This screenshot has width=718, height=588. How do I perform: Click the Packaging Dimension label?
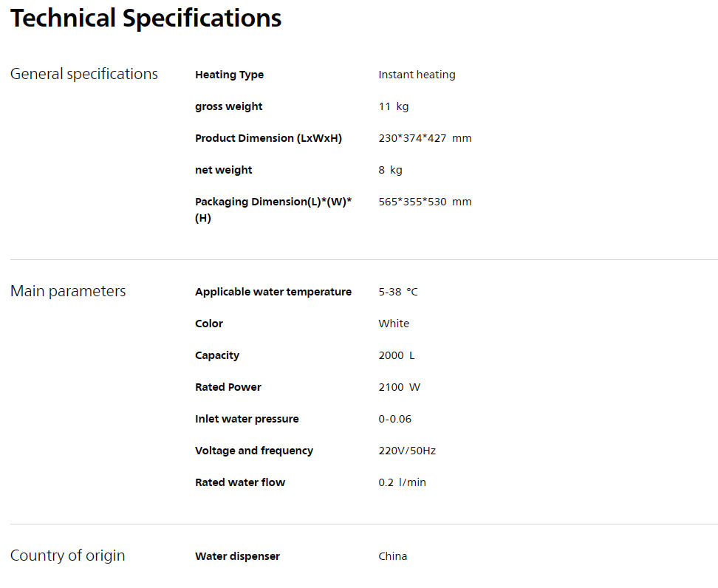pyautogui.click(x=273, y=210)
